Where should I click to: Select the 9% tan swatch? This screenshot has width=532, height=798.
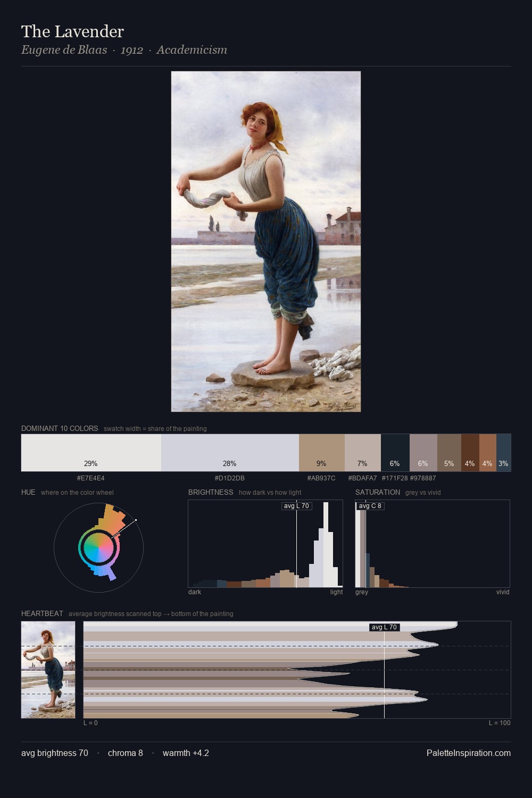322,453
